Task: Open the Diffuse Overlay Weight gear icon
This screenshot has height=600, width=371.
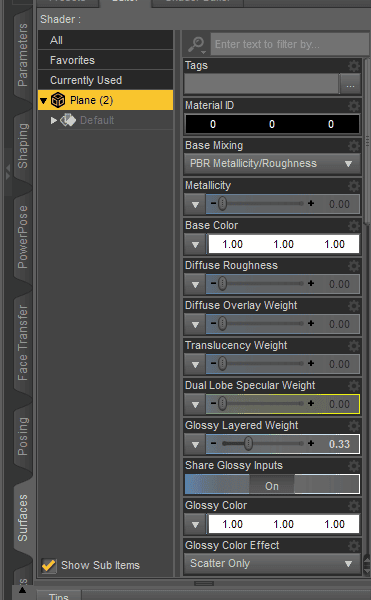Action: pyautogui.click(x=354, y=306)
